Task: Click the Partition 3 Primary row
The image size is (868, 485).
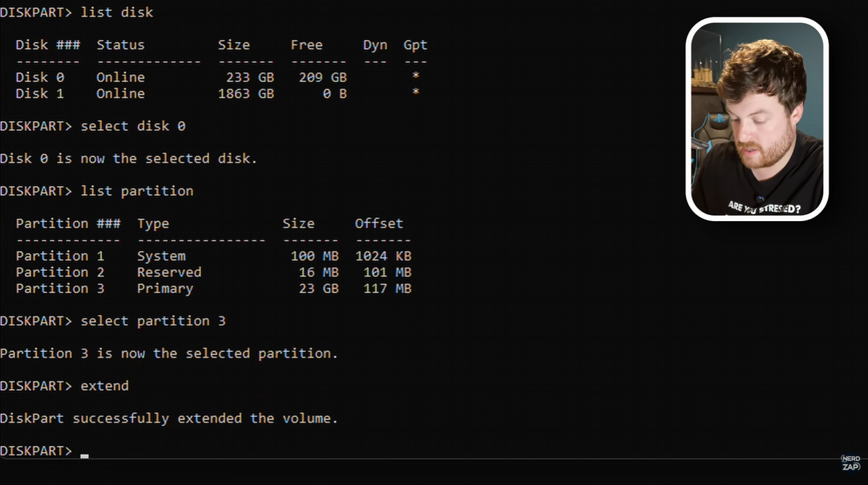Action: [x=165, y=288]
